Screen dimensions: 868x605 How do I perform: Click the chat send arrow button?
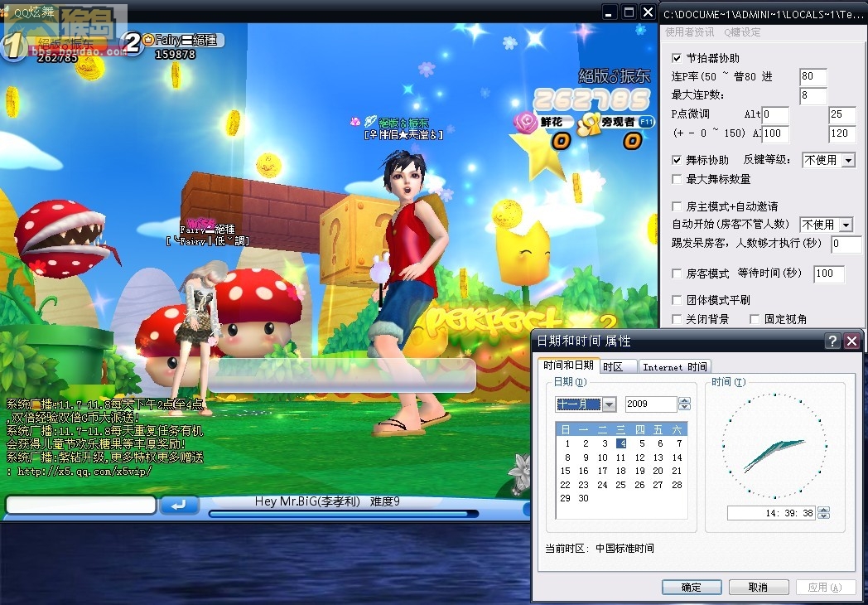pyautogui.click(x=179, y=505)
